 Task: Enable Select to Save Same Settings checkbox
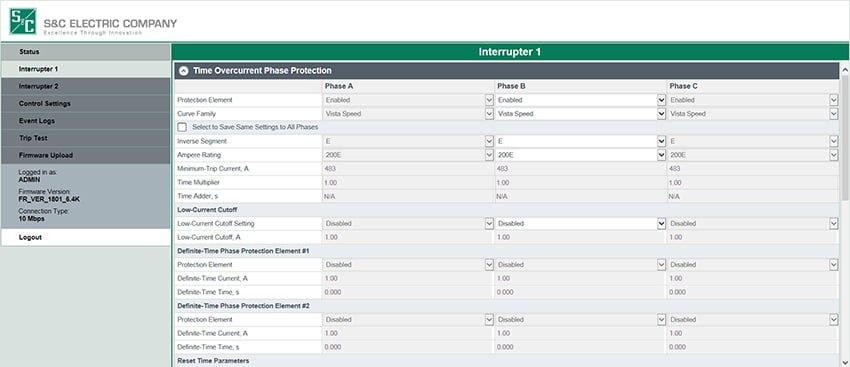click(182, 127)
